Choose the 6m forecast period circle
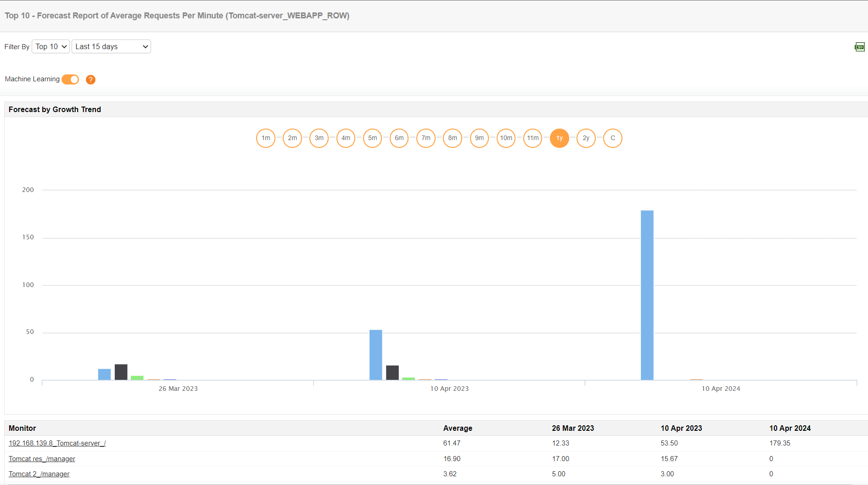Screen dimensions: 868x485 399,138
